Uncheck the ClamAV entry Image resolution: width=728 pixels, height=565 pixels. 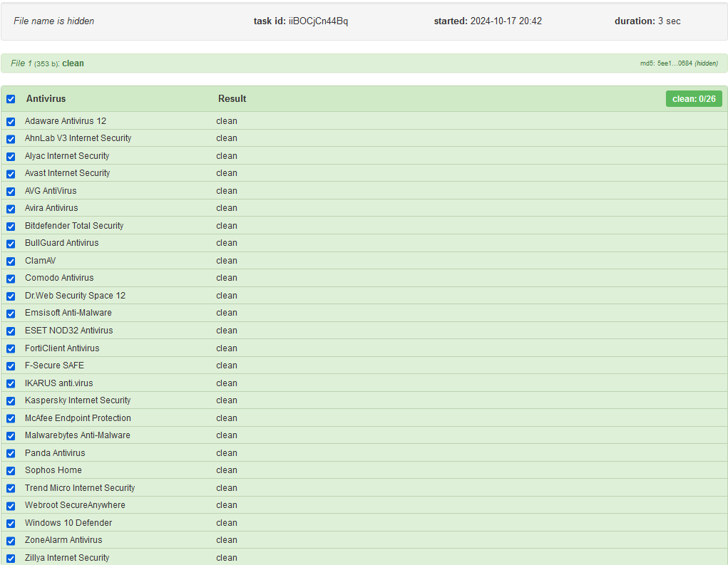coord(11,261)
